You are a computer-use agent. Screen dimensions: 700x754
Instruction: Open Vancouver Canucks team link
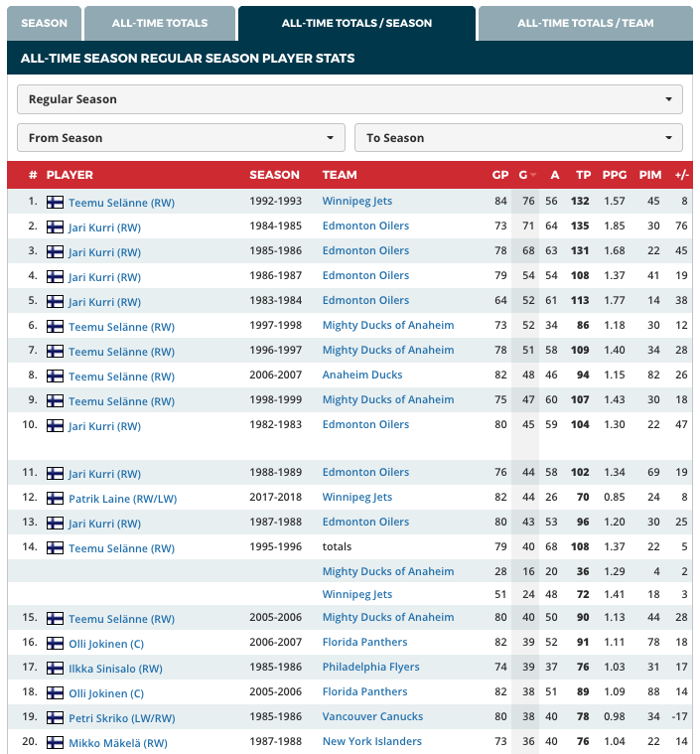[372, 716]
